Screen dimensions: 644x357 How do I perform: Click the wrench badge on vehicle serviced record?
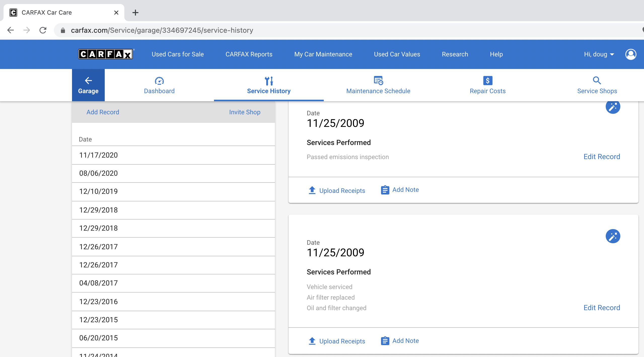613,236
